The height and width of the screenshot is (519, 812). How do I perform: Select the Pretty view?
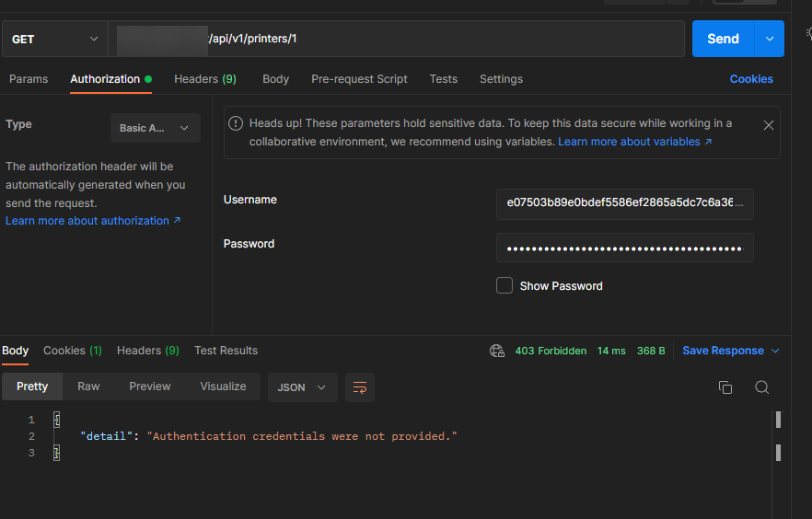(x=32, y=386)
